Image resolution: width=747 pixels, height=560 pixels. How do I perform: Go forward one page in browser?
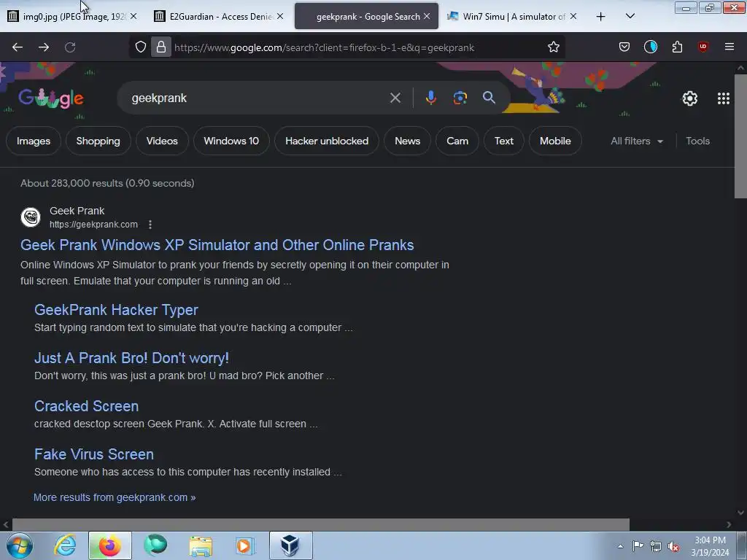tap(44, 47)
